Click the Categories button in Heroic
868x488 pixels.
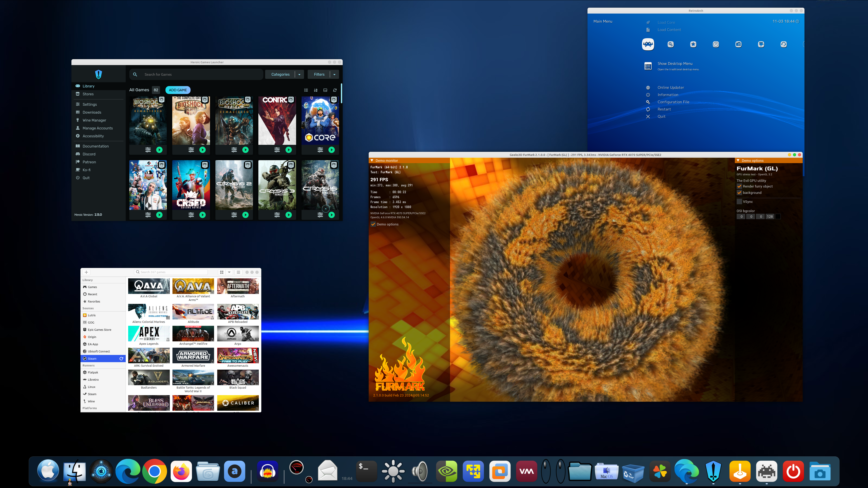tap(280, 74)
